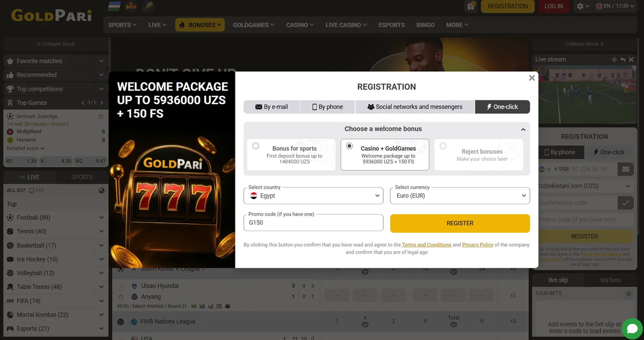Collapse the Choose a welcome bonus section

coord(523,129)
